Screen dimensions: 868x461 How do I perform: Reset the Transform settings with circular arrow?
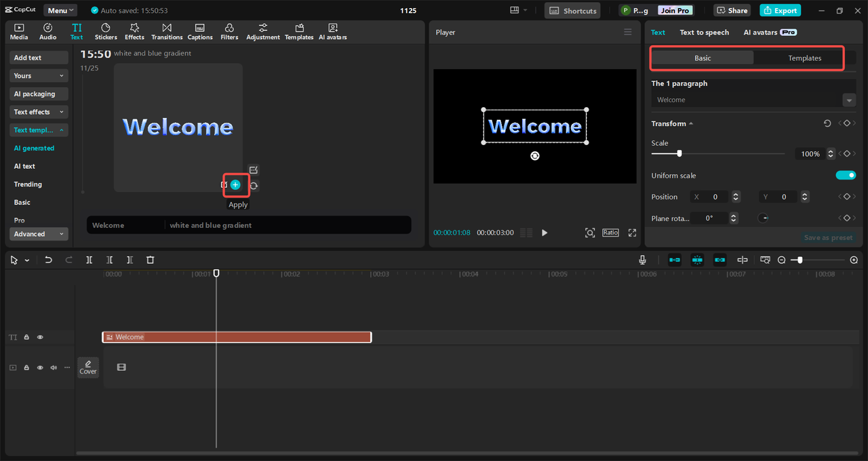[x=827, y=123]
